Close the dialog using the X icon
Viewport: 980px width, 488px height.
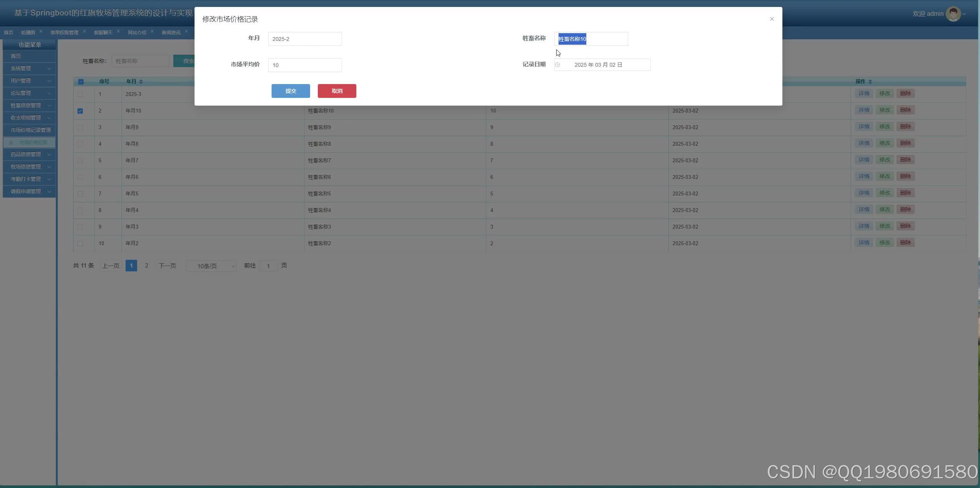click(772, 19)
